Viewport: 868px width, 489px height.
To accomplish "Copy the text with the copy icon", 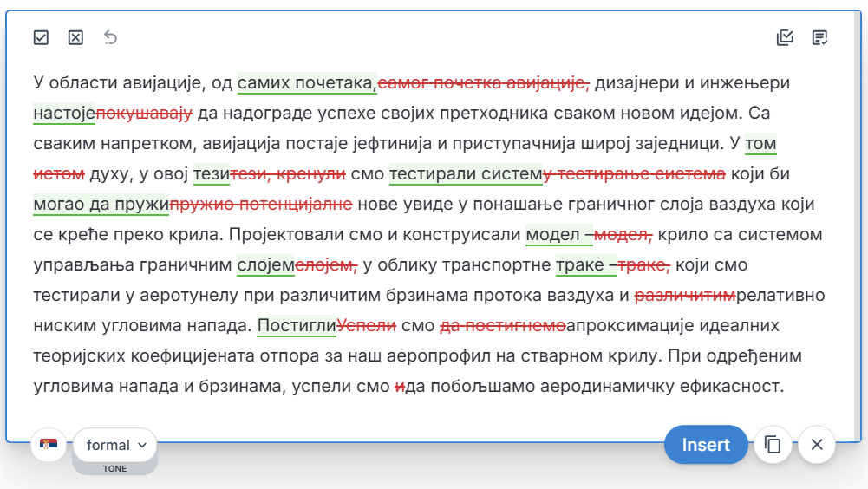I will [x=773, y=445].
